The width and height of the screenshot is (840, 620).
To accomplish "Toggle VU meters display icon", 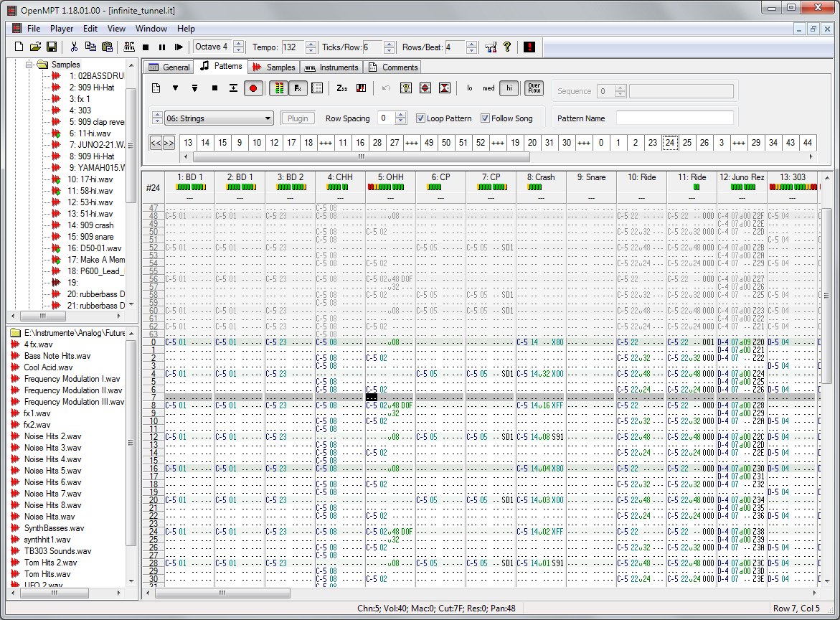I will (x=279, y=88).
